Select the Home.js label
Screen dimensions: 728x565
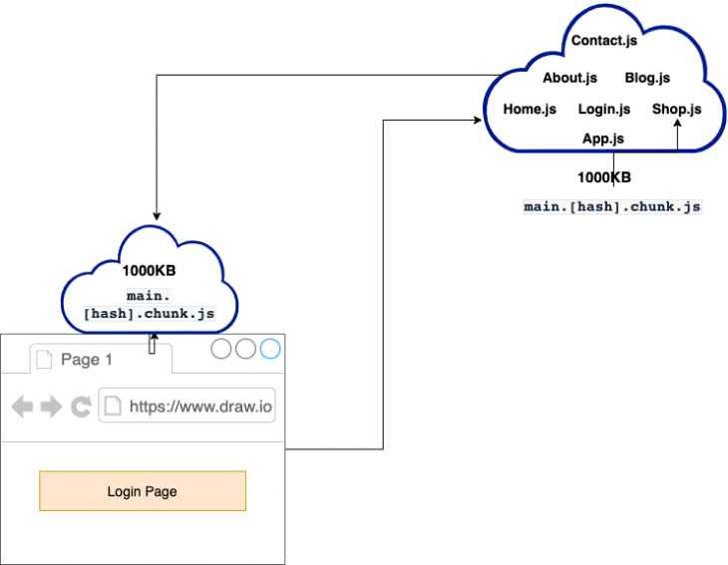click(530, 109)
